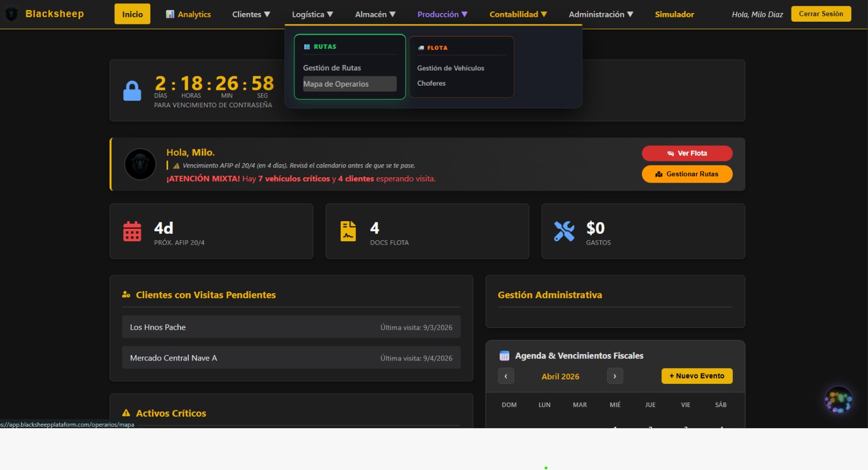868x470 pixels.
Task: Click the Blacksheep logo icon
Action: [11, 14]
